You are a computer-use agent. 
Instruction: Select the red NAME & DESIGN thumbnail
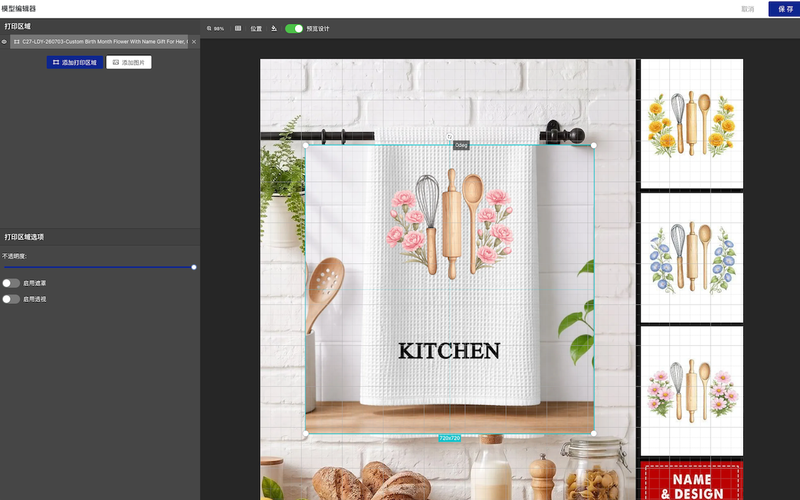click(692, 480)
